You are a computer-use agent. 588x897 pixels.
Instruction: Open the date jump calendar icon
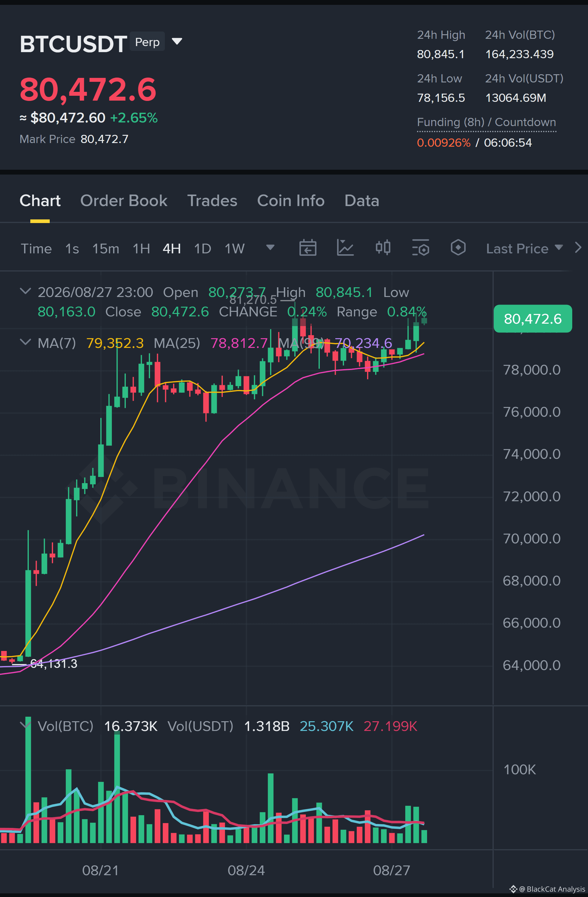click(308, 248)
